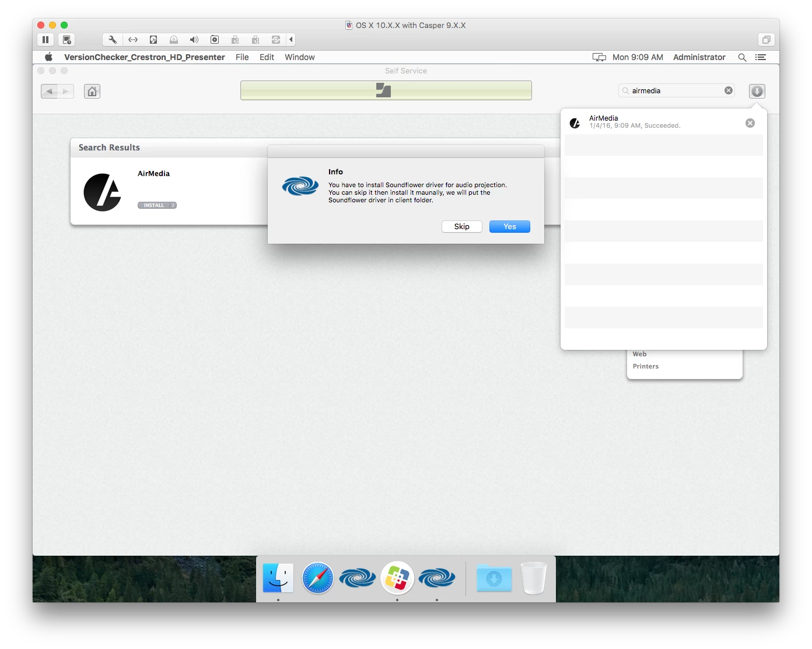Open Notification Center list icon
Viewport: 812px width, 649px height.
[x=761, y=57]
